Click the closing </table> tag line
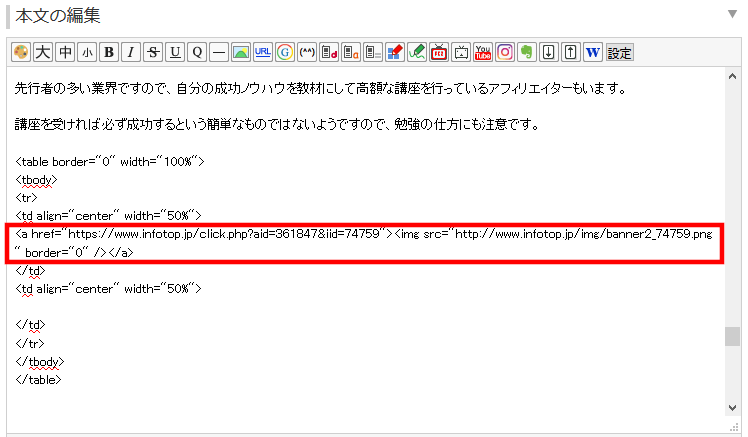 38,380
